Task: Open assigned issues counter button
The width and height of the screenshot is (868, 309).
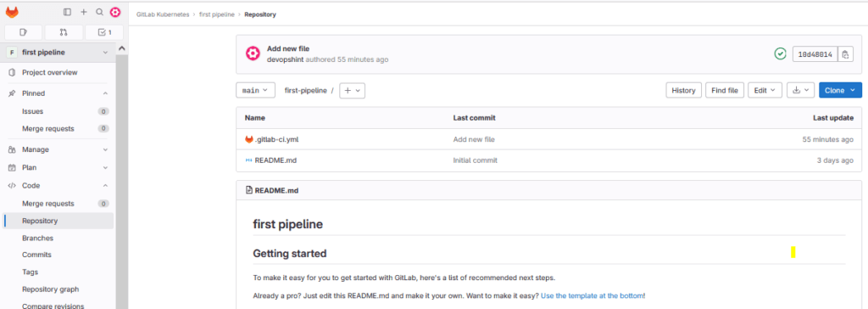Action: (x=24, y=32)
